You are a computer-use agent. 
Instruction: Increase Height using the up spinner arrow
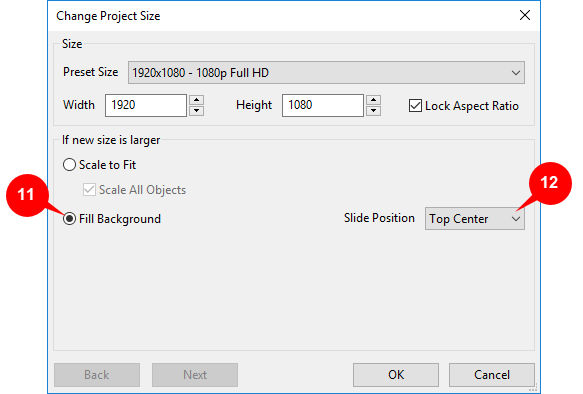point(373,100)
